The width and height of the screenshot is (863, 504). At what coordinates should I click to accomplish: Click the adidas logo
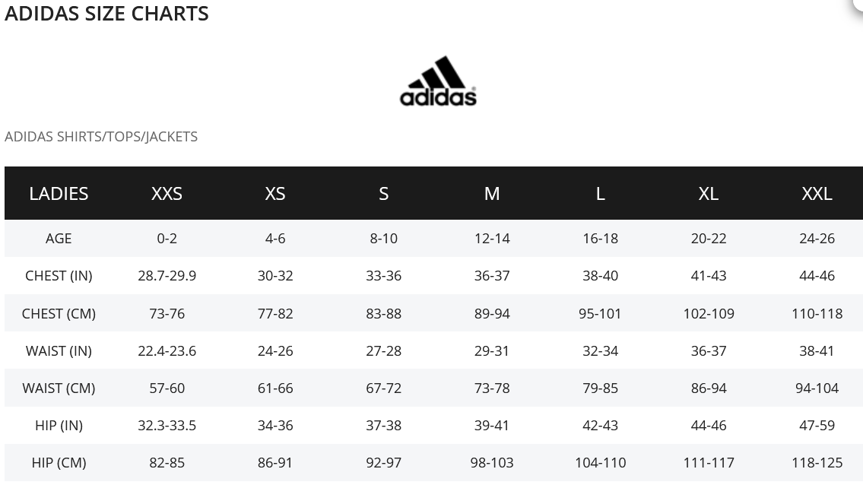point(438,81)
